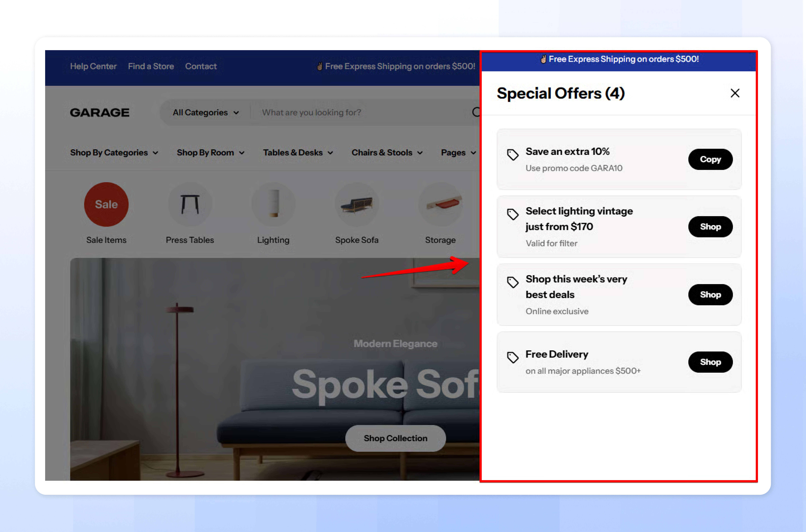Open the Pages menu
The height and width of the screenshot is (532, 806).
click(458, 153)
